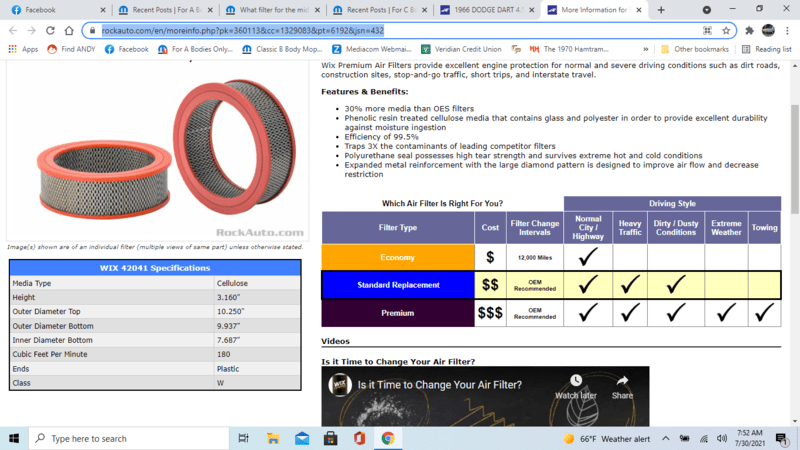Select the More Information tab
This screenshot has width=800, height=450.
pos(594,10)
